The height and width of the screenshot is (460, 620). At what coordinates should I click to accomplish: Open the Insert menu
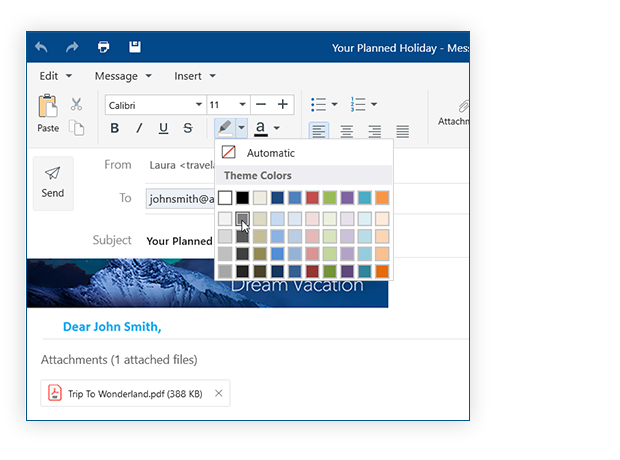(x=195, y=76)
